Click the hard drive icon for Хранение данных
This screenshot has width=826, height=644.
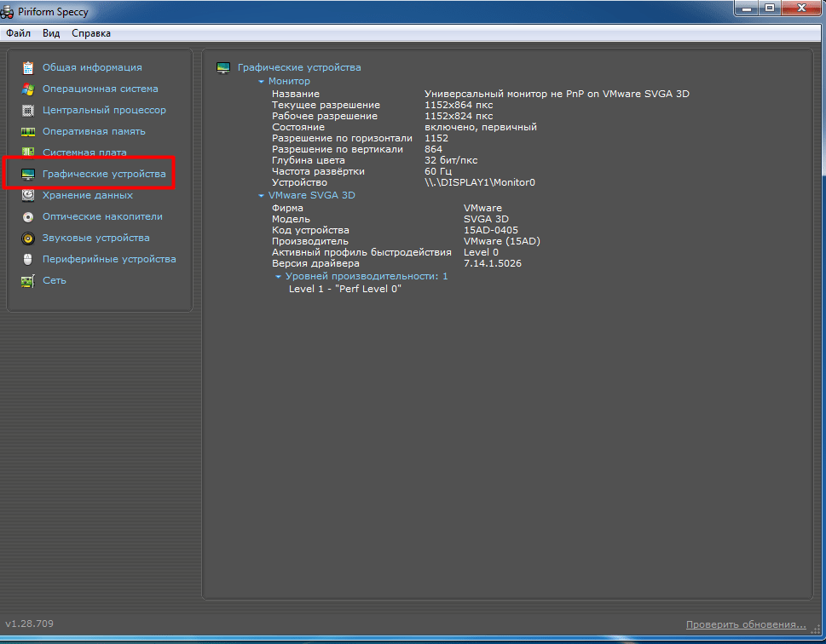click(x=28, y=195)
